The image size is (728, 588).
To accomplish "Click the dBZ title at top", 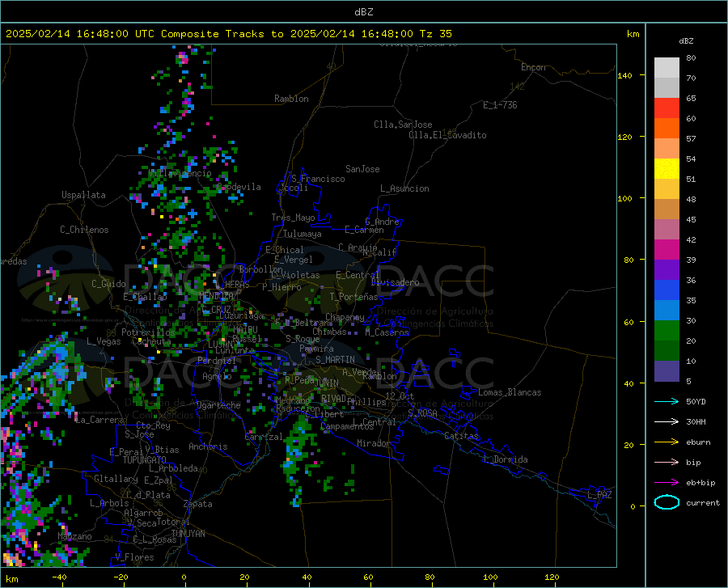I will coord(363,11).
